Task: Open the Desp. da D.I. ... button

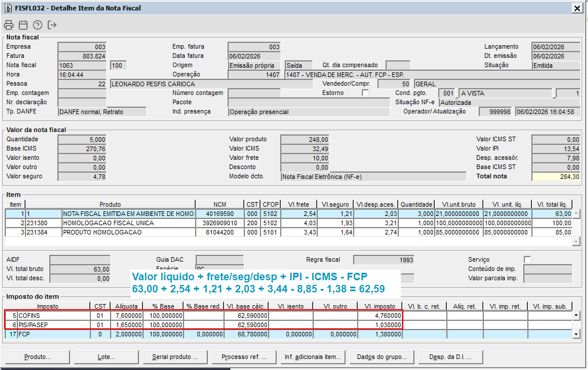Action: coord(450,357)
